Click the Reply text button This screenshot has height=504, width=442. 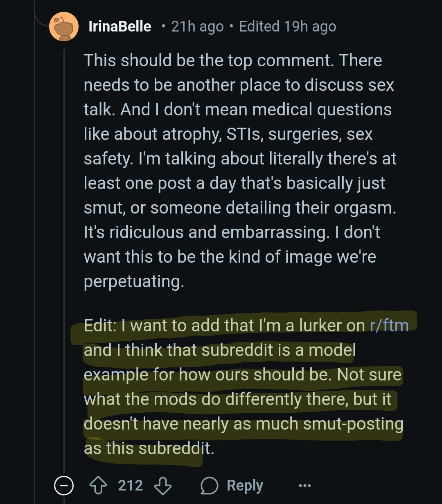[x=245, y=486]
